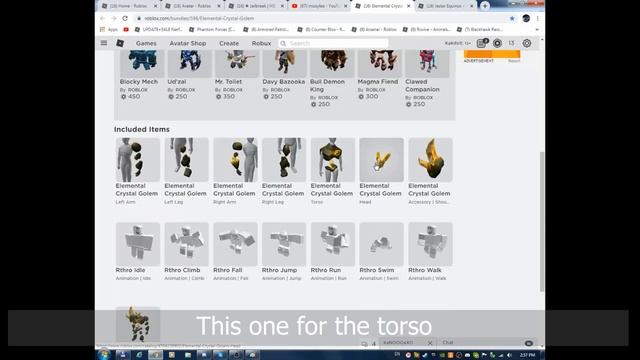Screen dimensions: 640x360
Task: Select the Golem Torso thumbnail
Action: 333,160
